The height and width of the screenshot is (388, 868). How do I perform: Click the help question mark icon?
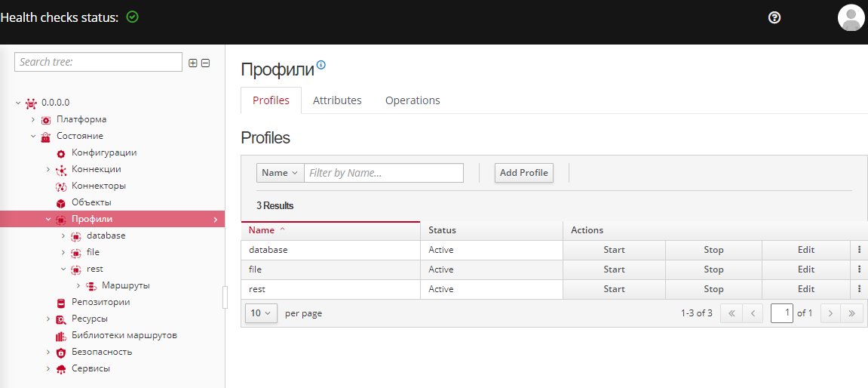point(774,17)
